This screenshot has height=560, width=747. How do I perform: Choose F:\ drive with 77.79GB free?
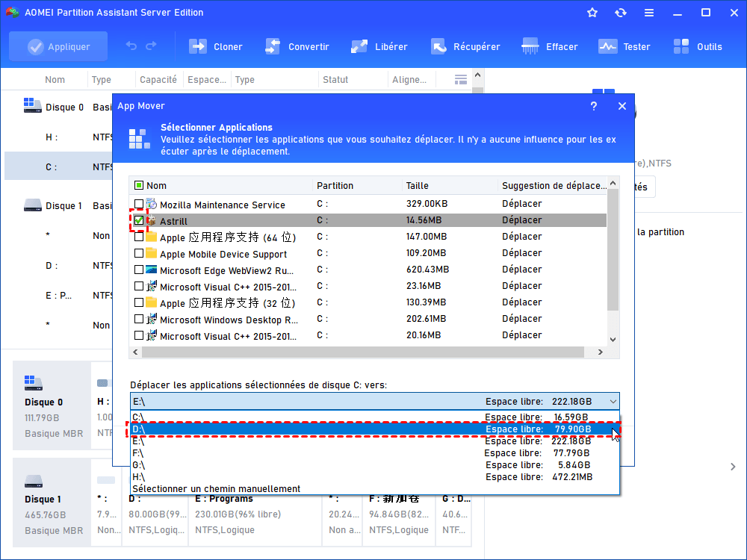[375, 453]
